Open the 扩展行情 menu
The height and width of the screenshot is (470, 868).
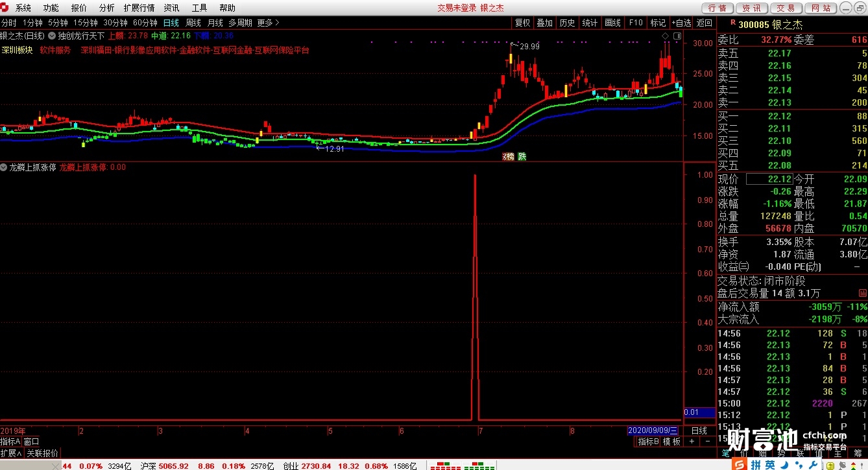point(139,8)
